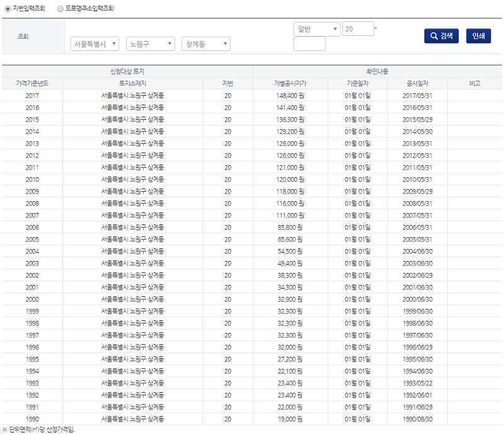Screen dimensions: 504x435
Task: Select the 지번입력조회 radio button
Action: click(8, 9)
